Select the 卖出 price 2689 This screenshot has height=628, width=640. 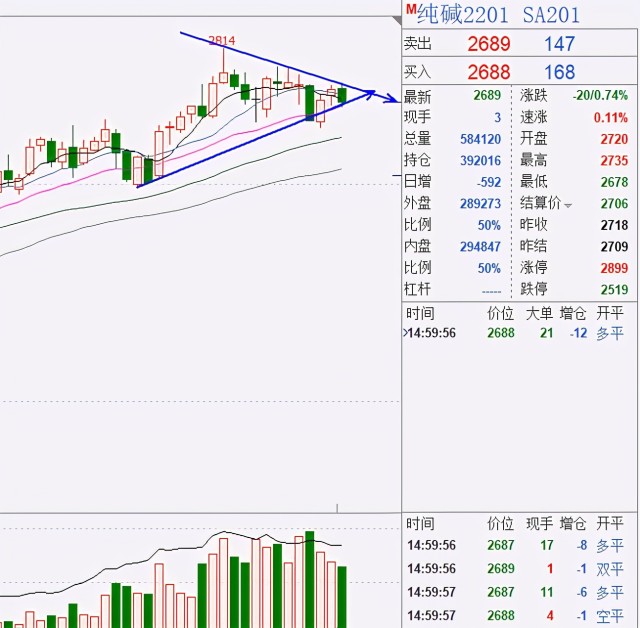(489, 44)
